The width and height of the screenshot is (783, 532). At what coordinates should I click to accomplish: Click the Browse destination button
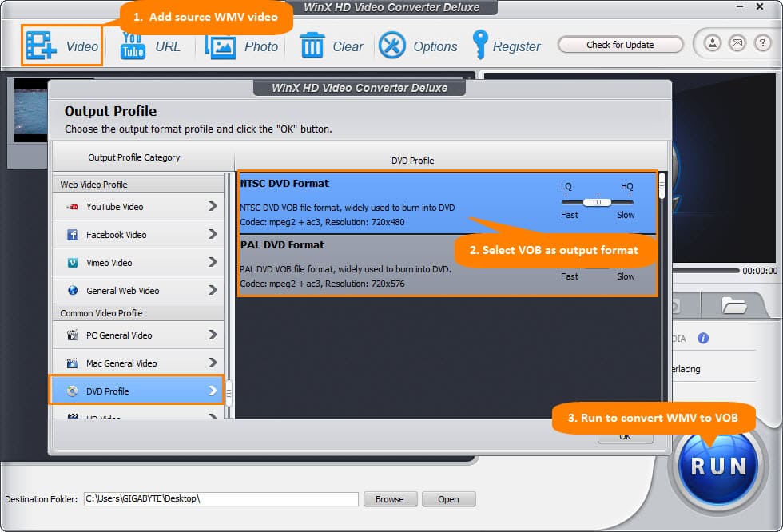click(390, 499)
